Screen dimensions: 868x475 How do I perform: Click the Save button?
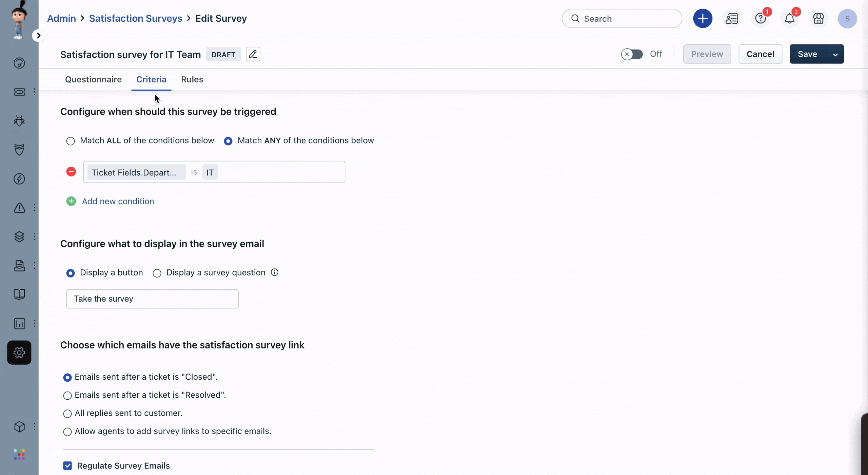tap(807, 54)
